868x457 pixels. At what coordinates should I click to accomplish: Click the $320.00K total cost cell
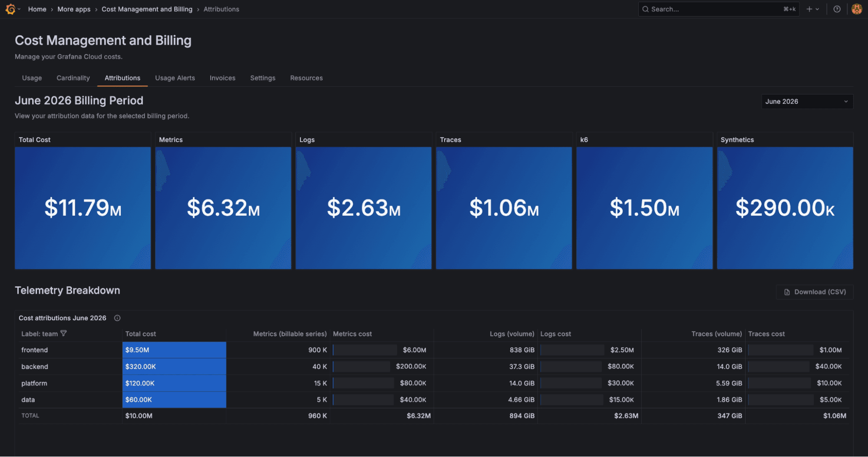[x=174, y=367]
